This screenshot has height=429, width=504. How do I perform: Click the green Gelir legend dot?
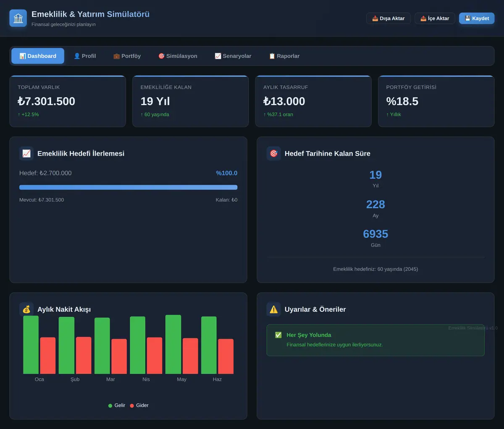pos(110,405)
